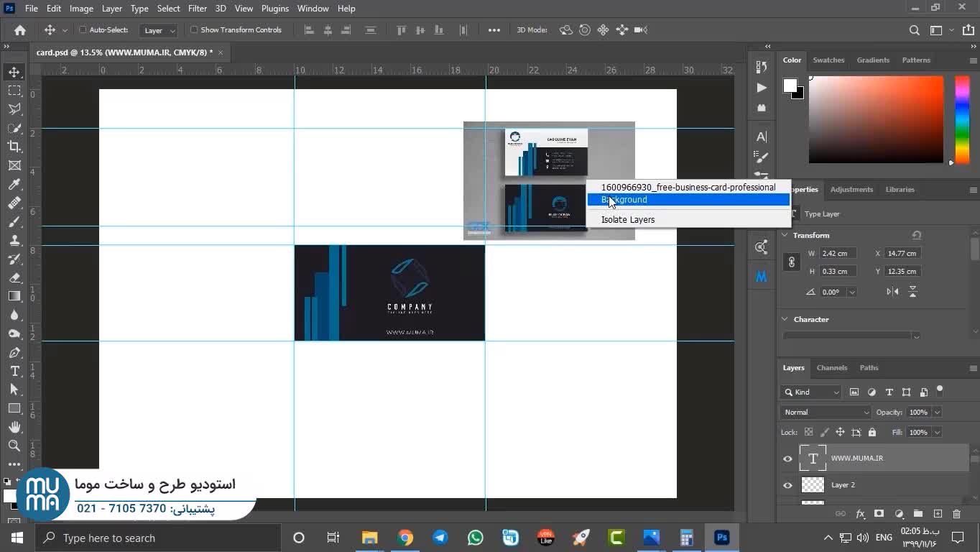Click the layer effects fx icon
The image size is (980, 552).
click(x=860, y=514)
